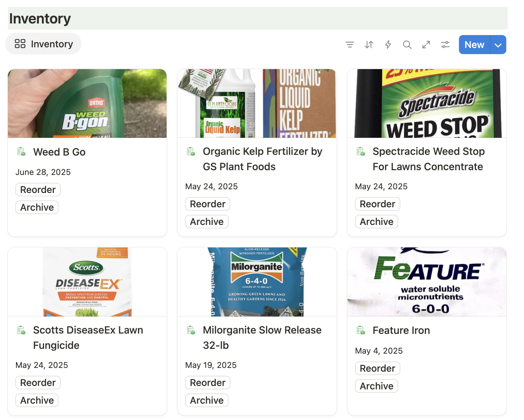Open Spectracide Weed Stop cover image
Viewport: 524px width, 420px height.
click(427, 103)
